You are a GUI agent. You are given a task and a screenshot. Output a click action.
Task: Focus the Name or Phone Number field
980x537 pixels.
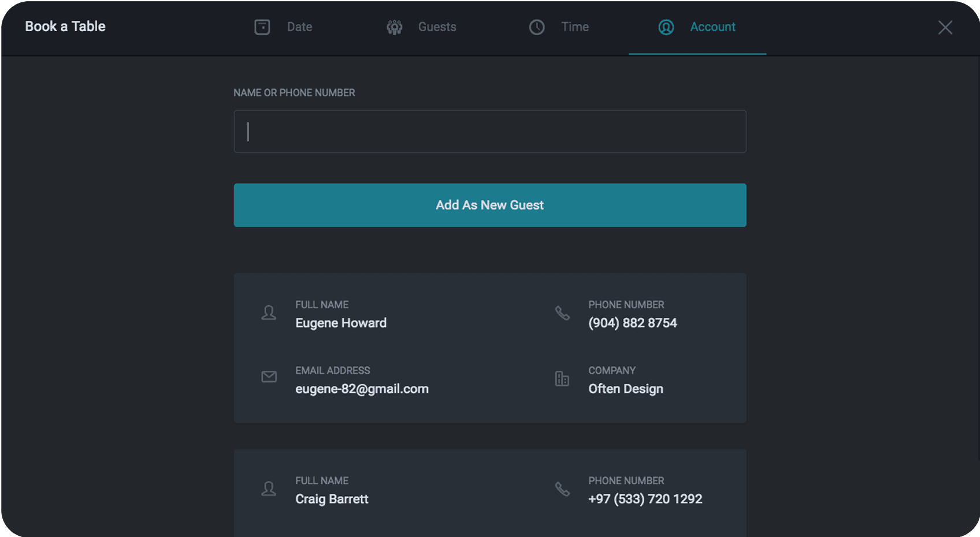point(489,132)
